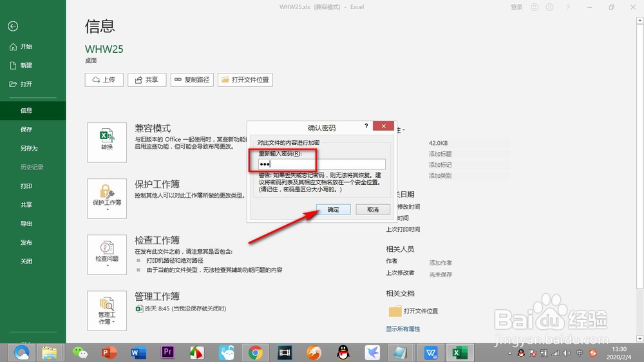Open PowerPoint from the taskbar
Viewport: 644px width, 362px height.
click(109, 352)
